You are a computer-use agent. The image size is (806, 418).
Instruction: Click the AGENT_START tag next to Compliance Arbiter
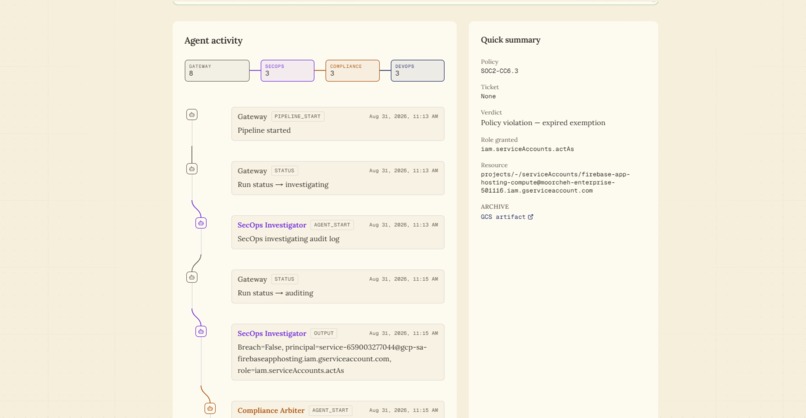tap(331, 410)
